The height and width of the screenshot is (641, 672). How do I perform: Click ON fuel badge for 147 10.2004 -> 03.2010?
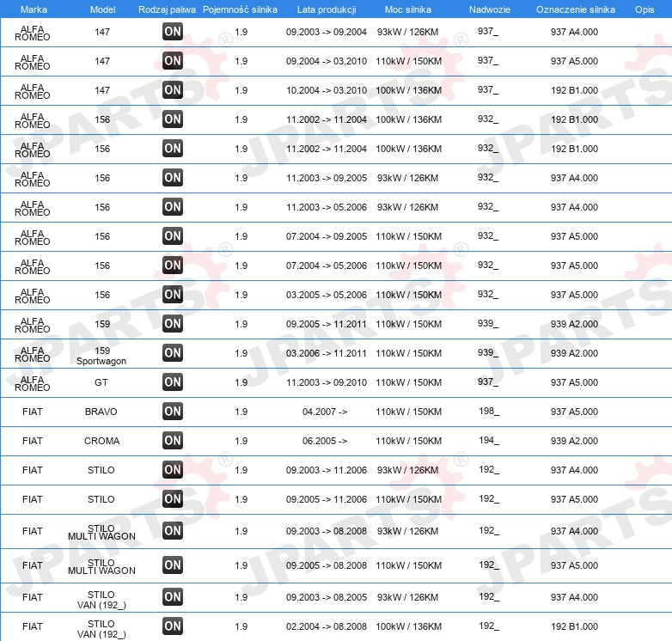click(173, 90)
